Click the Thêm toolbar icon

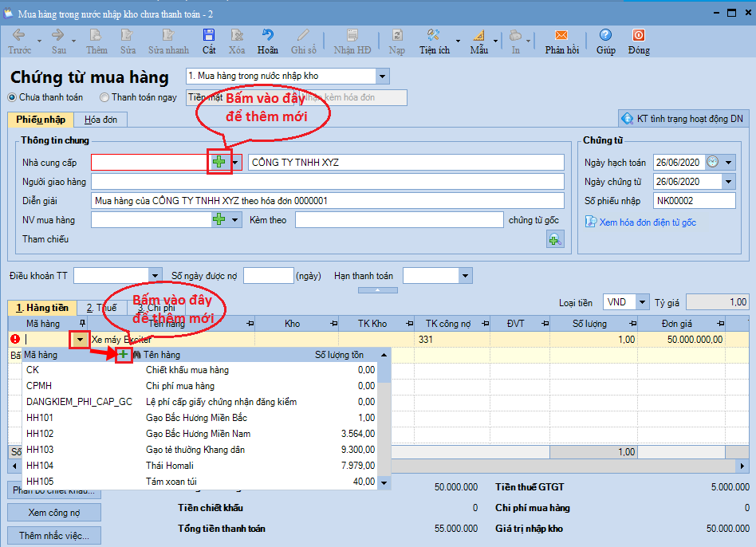tap(96, 41)
